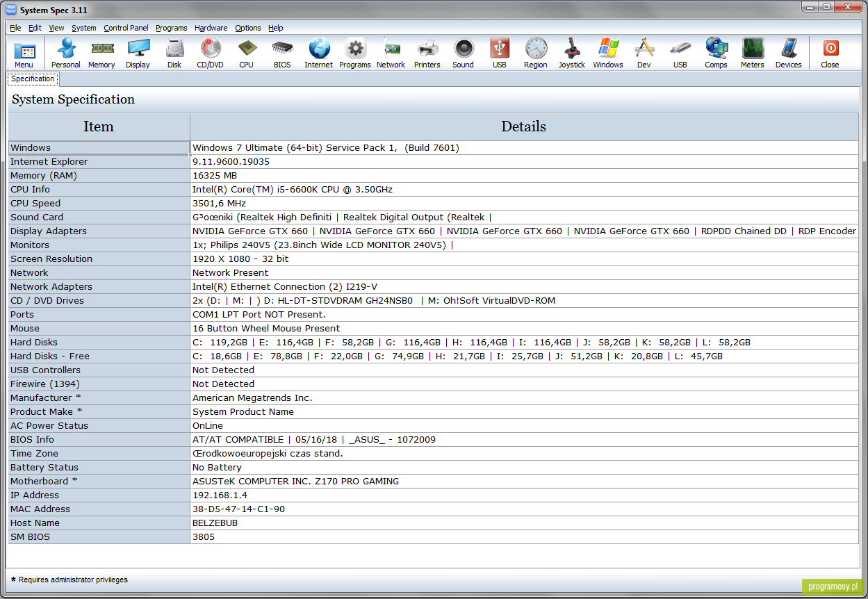
Task: Open the CD/DVD toolbar icon
Action: (210, 54)
